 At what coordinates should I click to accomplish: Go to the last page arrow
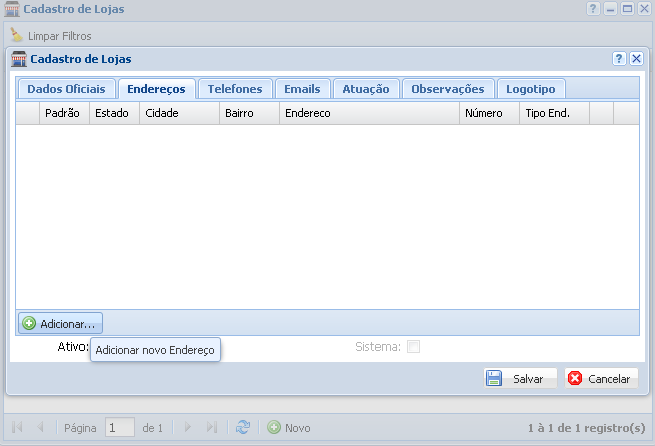point(211,427)
